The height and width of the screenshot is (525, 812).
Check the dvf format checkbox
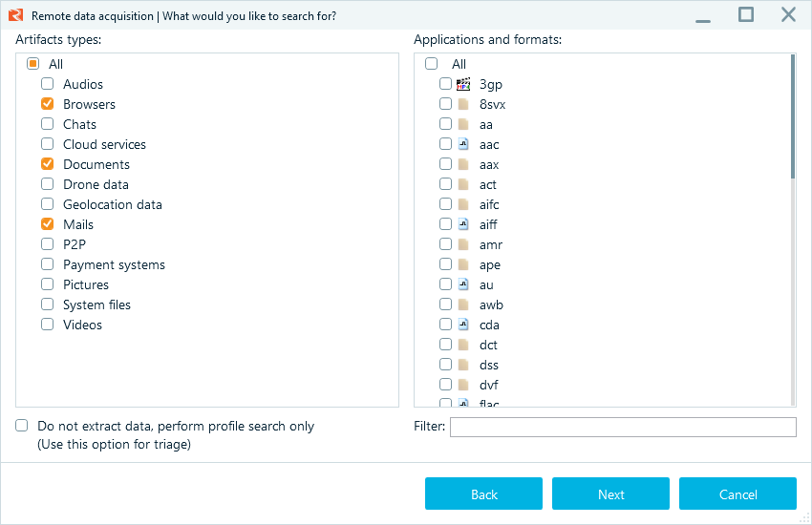[x=445, y=385]
